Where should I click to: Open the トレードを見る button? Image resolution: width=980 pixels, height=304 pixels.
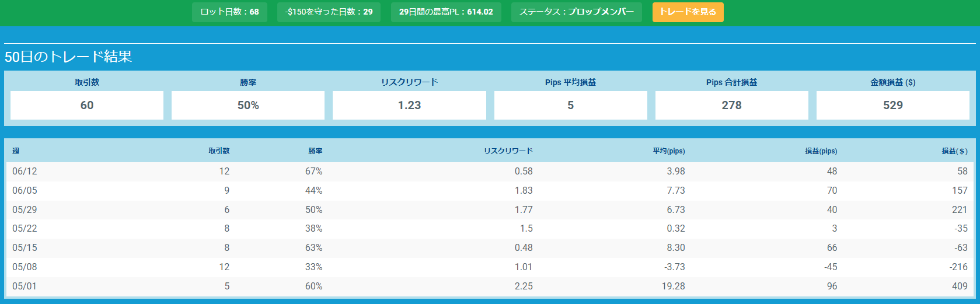(688, 12)
